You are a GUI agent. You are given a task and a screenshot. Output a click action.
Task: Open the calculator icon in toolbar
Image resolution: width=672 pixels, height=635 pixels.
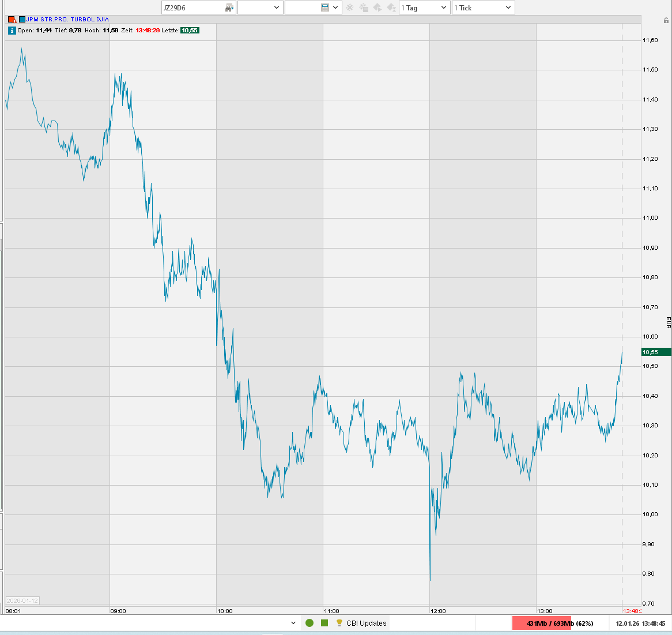click(x=325, y=7)
